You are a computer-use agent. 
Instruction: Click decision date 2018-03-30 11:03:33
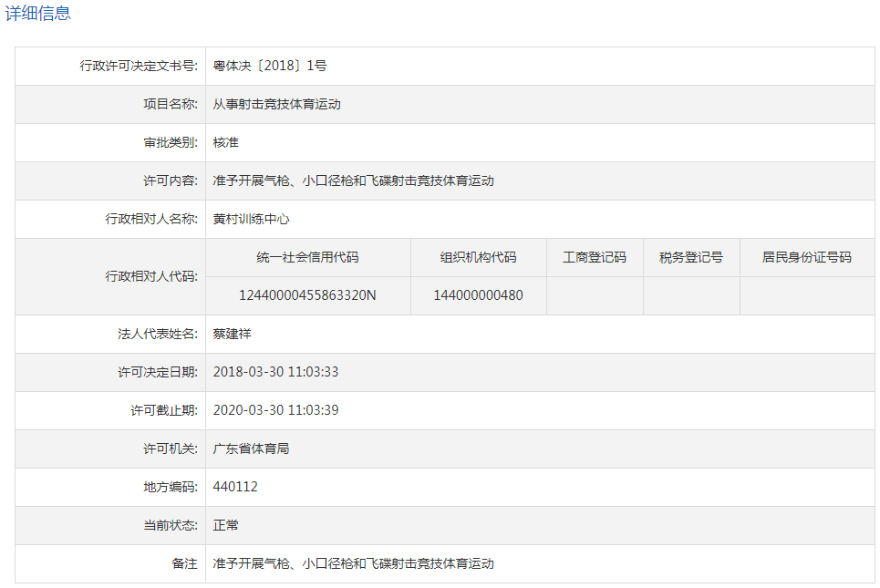coord(275,372)
